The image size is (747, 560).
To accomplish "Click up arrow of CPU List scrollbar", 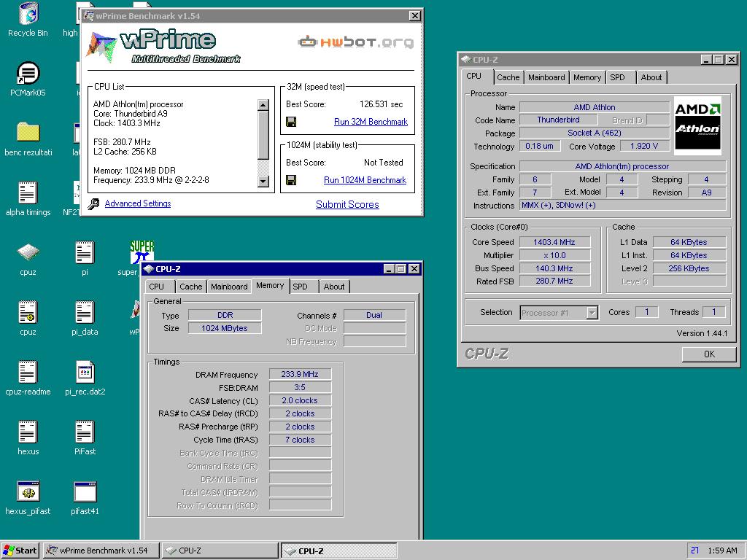I will pyautogui.click(x=263, y=105).
